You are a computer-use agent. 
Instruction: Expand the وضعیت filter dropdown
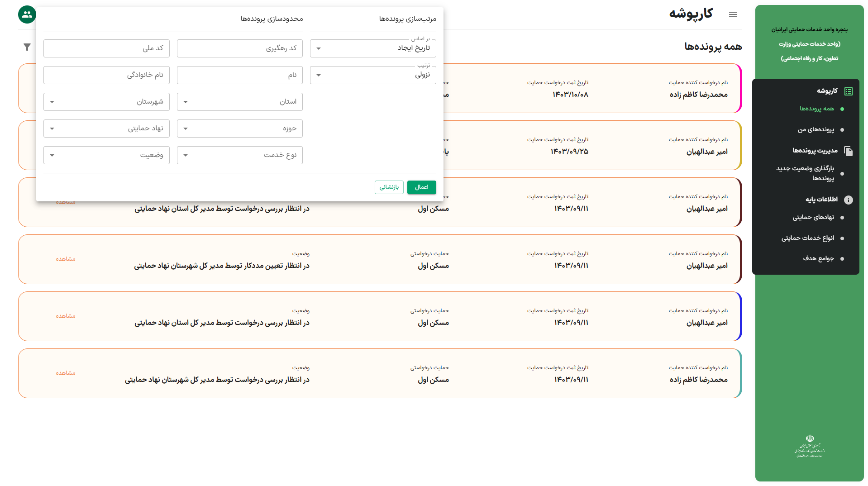pos(106,155)
